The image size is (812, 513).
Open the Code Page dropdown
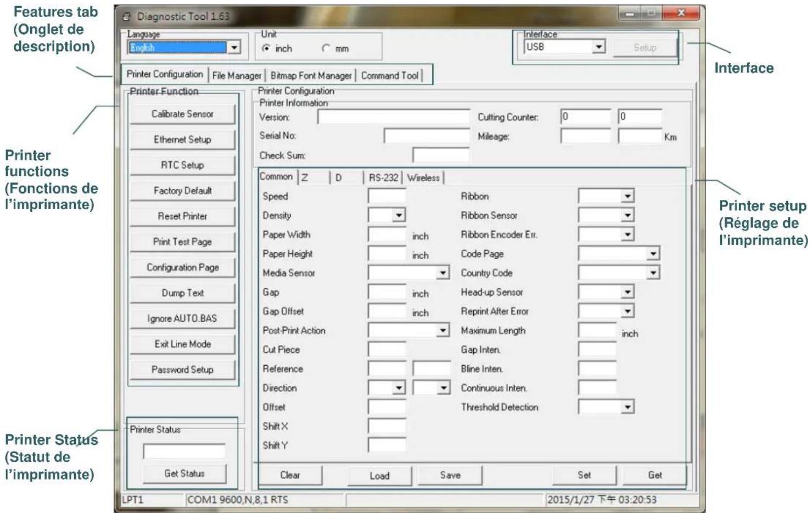[653, 254]
